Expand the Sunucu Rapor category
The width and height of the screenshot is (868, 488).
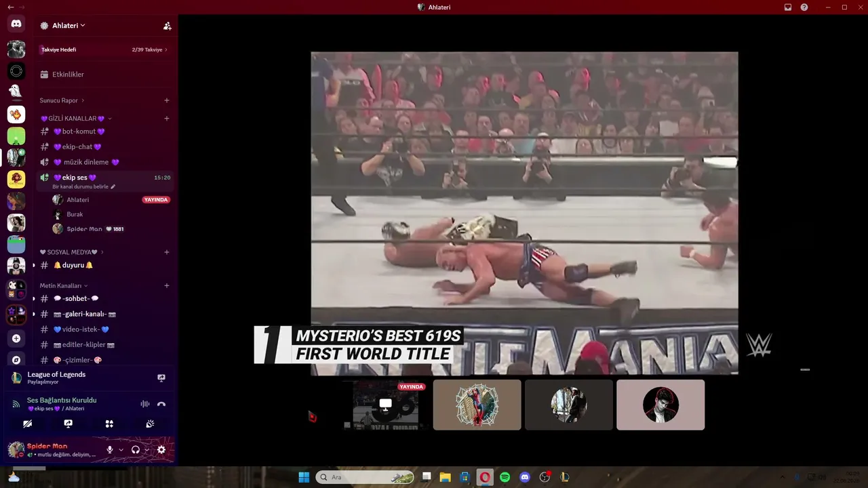click(61, 100)
